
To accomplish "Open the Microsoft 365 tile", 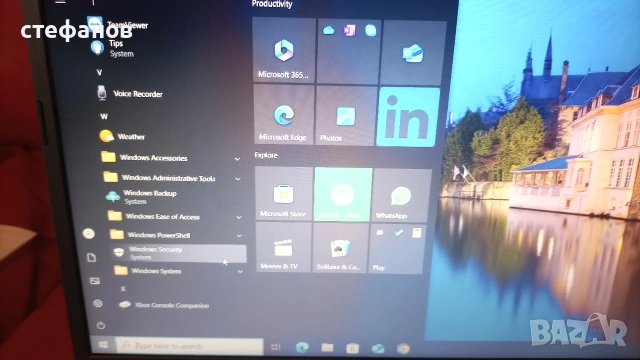I will [284, 50].
